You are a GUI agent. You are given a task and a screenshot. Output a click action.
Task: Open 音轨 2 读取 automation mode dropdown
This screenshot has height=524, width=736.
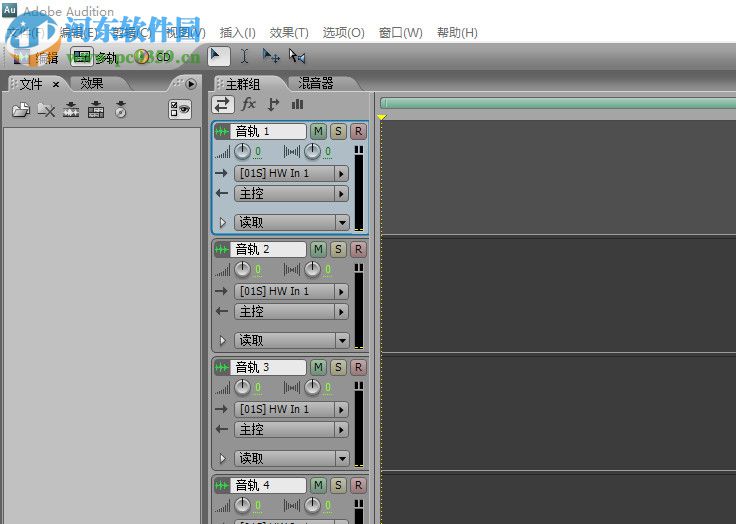[x=291, y=340]
